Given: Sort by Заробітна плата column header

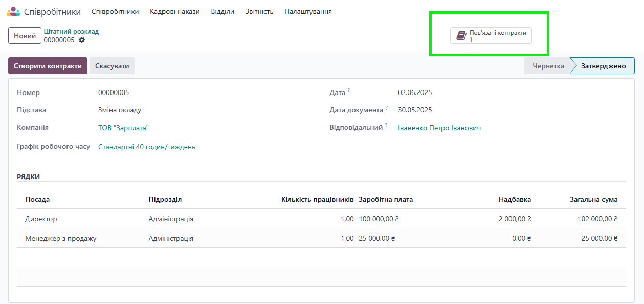Looking at the screenshot, I should [386, 199].
